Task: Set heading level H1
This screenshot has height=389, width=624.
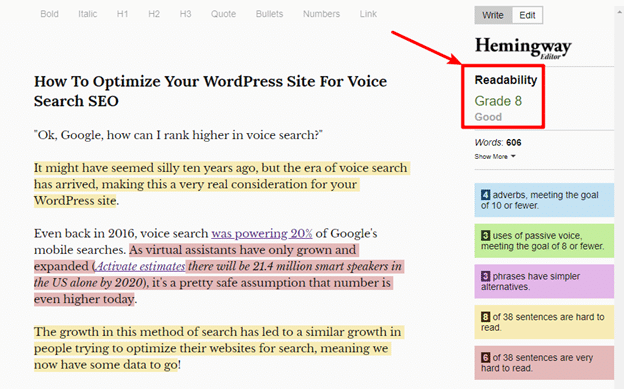Action: tap(122, 14)
